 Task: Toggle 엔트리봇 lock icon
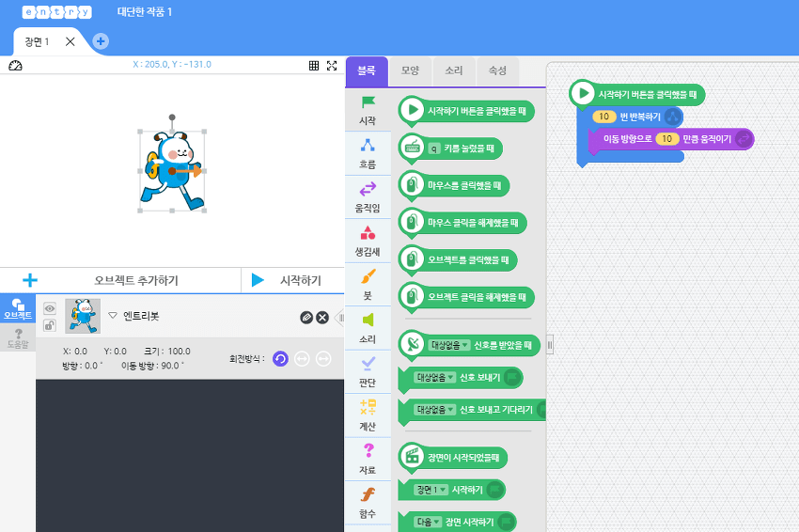50,325
